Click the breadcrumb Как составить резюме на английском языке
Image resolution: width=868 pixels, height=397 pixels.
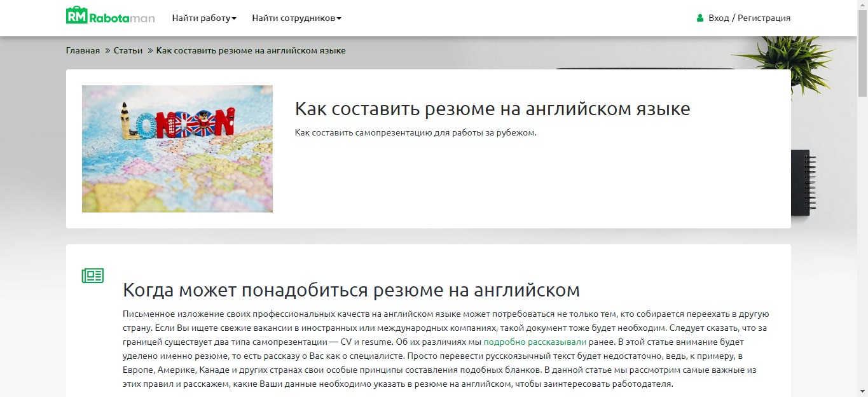tap(251, 50)
